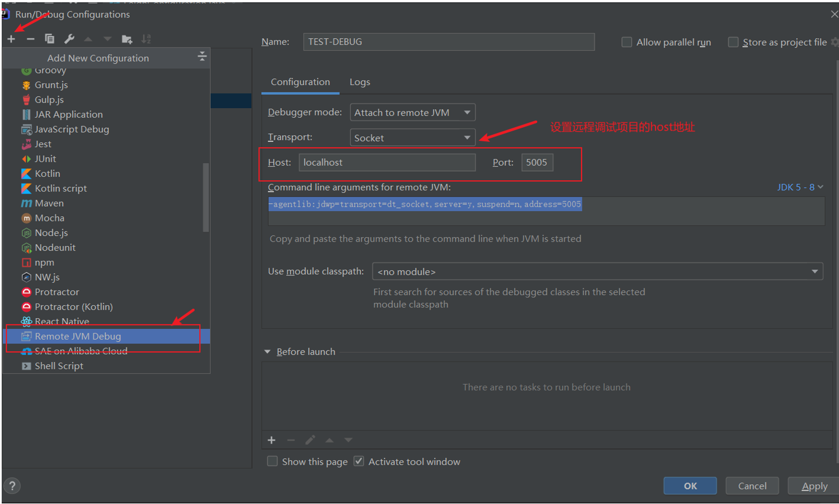Click the Move Down arrow in configurations toolbar
This screenshot has width=839, height=504.
click(x=108, y=39)
